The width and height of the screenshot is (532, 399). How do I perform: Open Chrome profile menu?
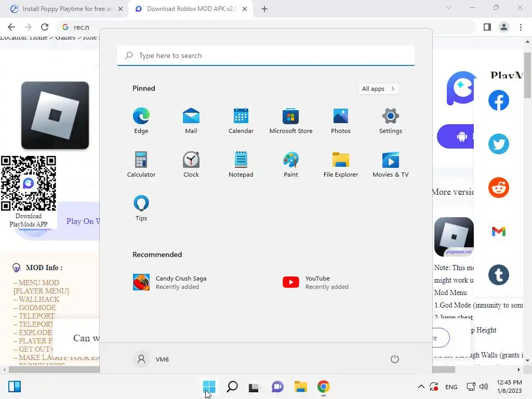click(x=504, y=27)
